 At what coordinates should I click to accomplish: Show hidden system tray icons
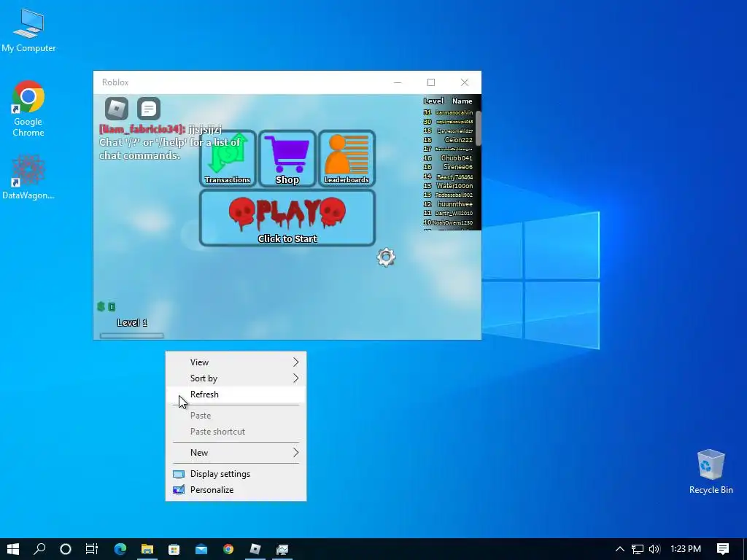[x=620, y=549]
